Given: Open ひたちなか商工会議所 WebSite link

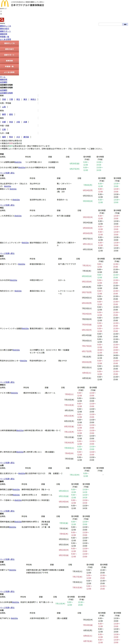Looking at the screenshot, I should pos(22,168).
